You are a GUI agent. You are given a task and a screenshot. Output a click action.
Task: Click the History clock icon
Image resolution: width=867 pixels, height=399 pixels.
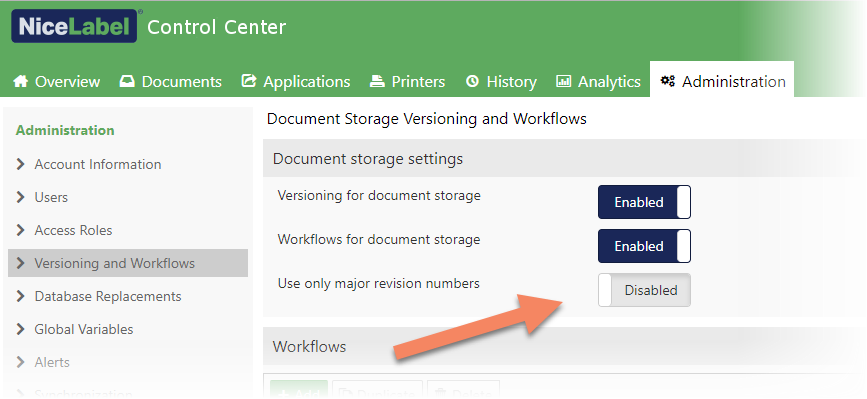tap(472, 81)
